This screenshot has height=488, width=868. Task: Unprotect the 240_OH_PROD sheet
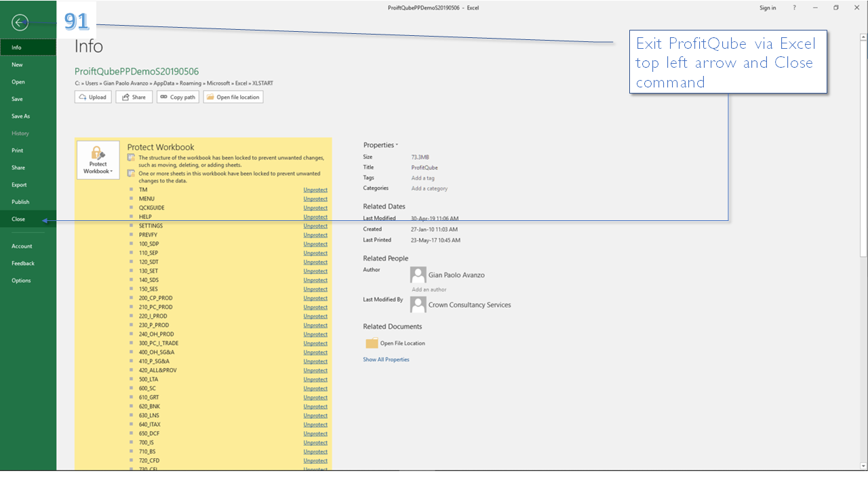tap(315, 334)
